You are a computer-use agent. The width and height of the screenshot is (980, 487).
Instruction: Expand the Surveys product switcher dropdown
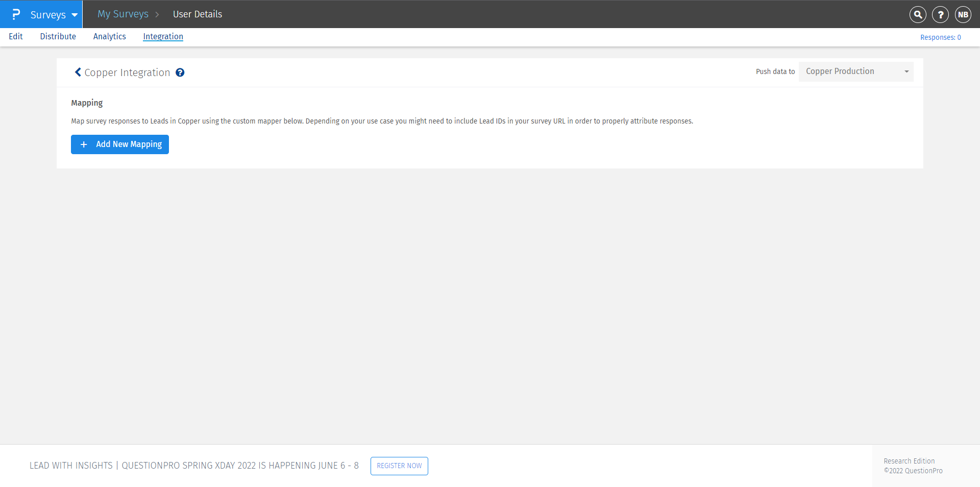point(75,15)
